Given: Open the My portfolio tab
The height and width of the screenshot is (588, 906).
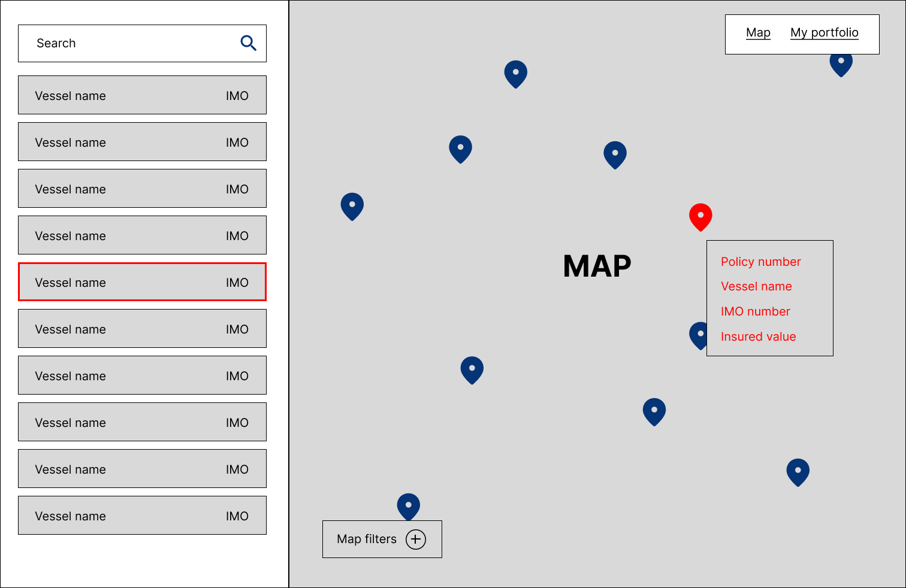Looking at the screenshot, I should [824, 33].
